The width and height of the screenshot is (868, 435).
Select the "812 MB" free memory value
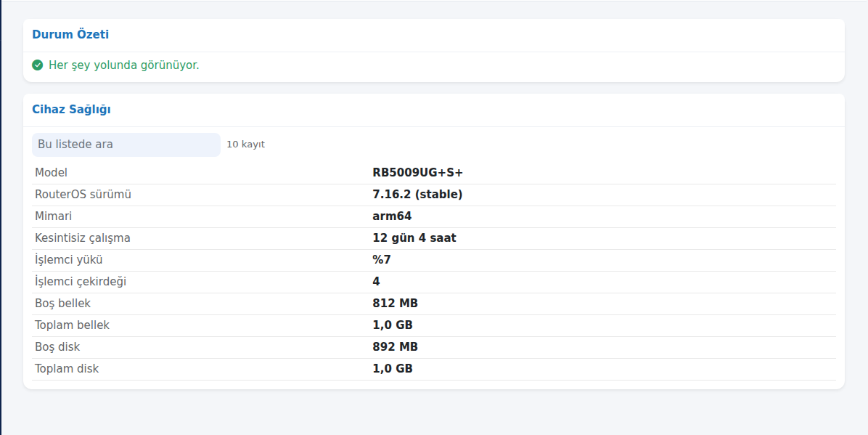[396, 304]
